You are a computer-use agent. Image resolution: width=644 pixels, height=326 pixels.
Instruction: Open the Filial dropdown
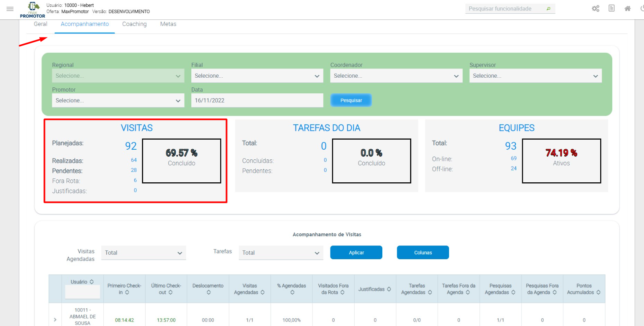pyautogui.click(x=257, y=76)
